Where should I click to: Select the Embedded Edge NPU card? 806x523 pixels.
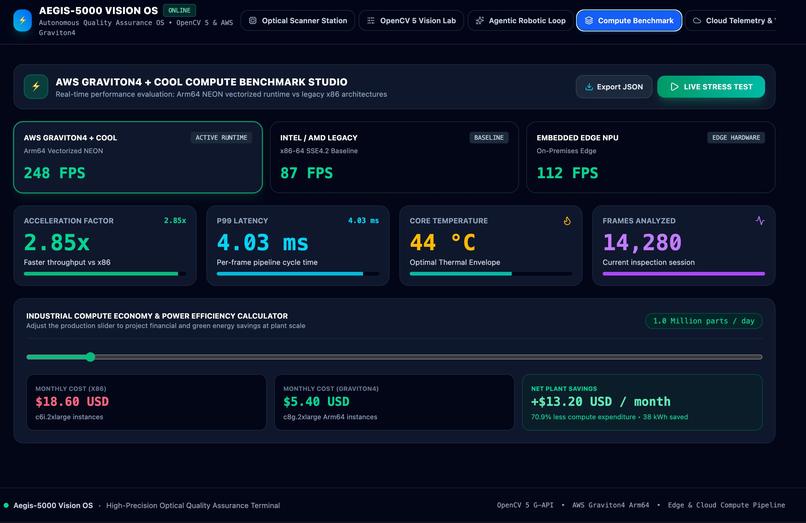coord(651,157)
